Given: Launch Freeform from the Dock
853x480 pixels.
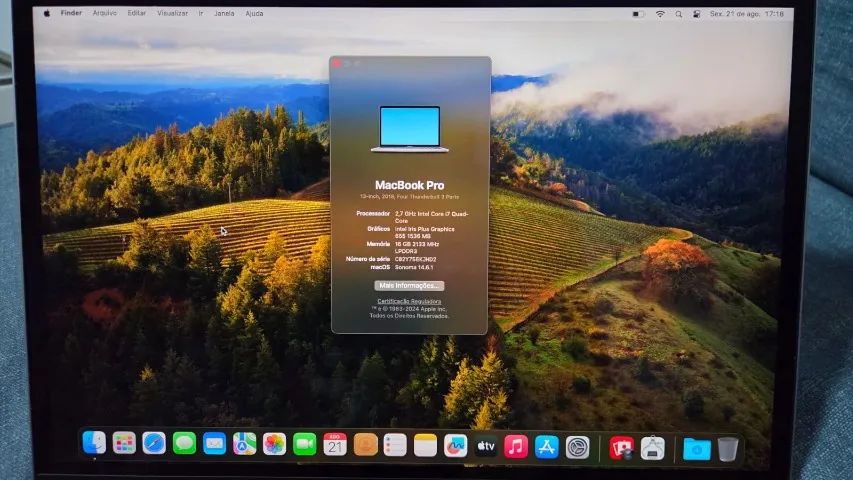Looking at the screenshot, I should pos(455,446).
